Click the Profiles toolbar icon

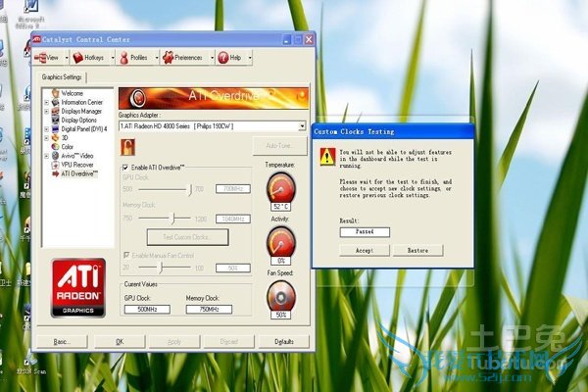click(x=124, y=58)
